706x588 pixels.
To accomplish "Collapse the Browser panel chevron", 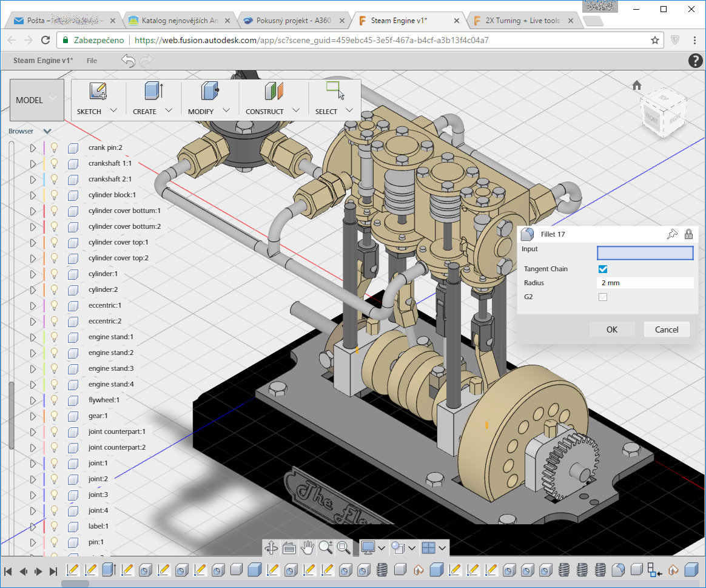I will (47, 131).
